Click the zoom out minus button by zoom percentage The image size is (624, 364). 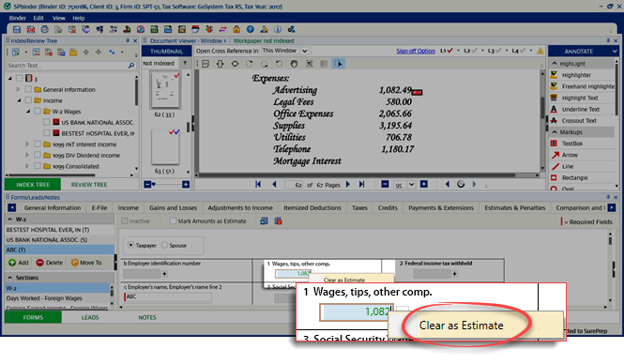385,184
